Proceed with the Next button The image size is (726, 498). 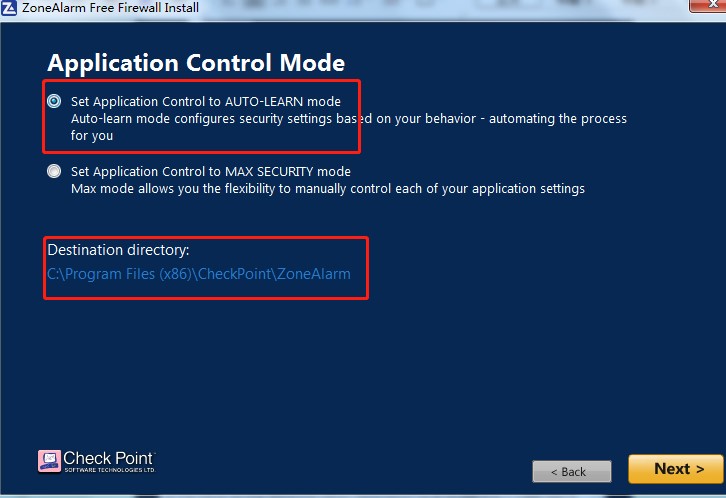[x=676, y=469]
